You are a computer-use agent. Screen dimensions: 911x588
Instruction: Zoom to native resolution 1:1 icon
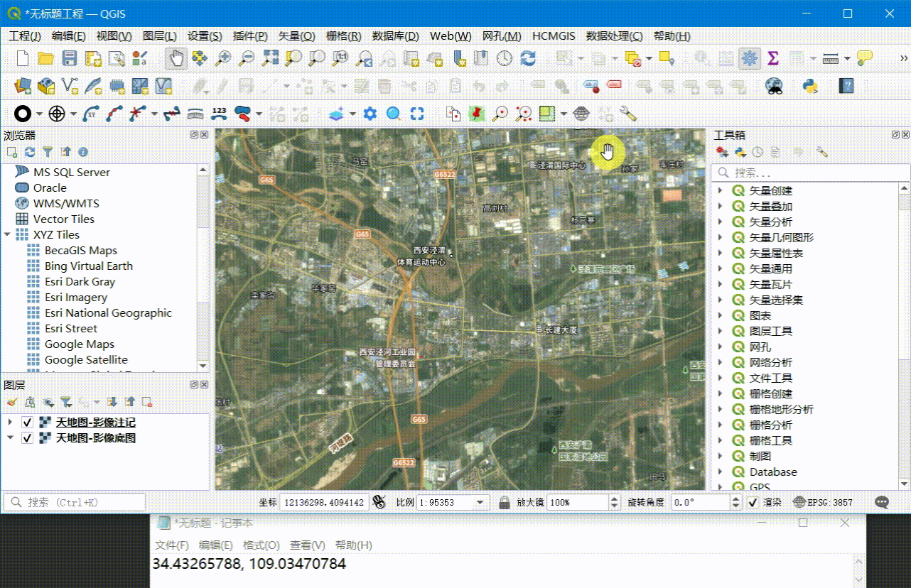point(340,58)
